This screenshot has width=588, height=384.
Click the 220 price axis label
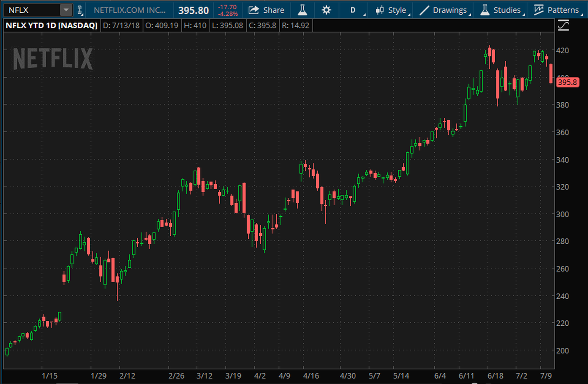pos(562,323)
